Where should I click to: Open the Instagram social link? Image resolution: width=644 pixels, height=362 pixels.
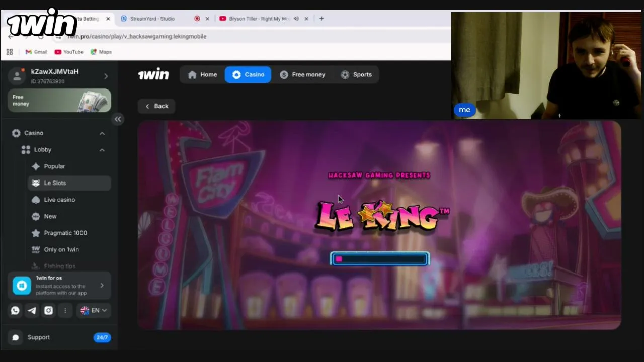(x=48, y=311)
